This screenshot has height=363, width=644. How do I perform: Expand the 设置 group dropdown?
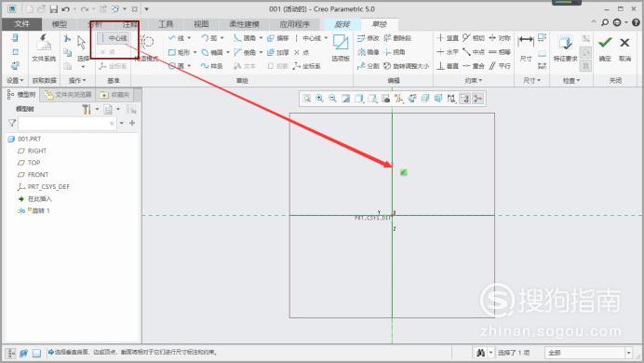(x=15, y=80)
